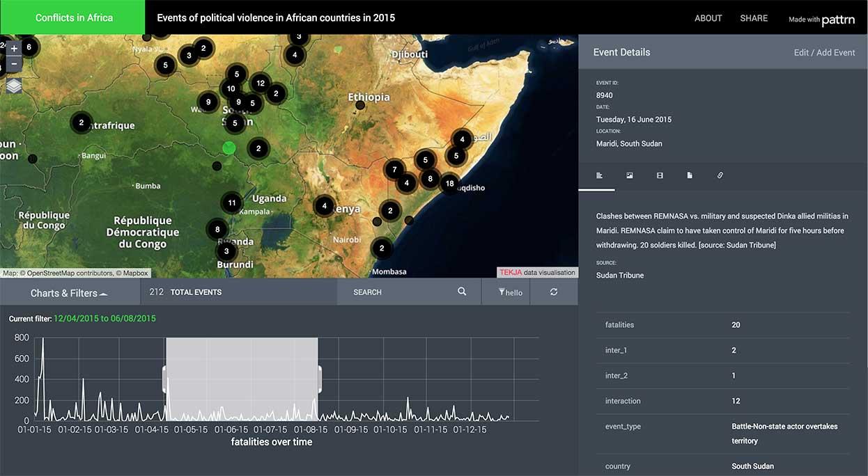Click the ABOUT menu item
Image resolution: width=868 pixels, height=476 pixels.
click(x=708, y=18)
